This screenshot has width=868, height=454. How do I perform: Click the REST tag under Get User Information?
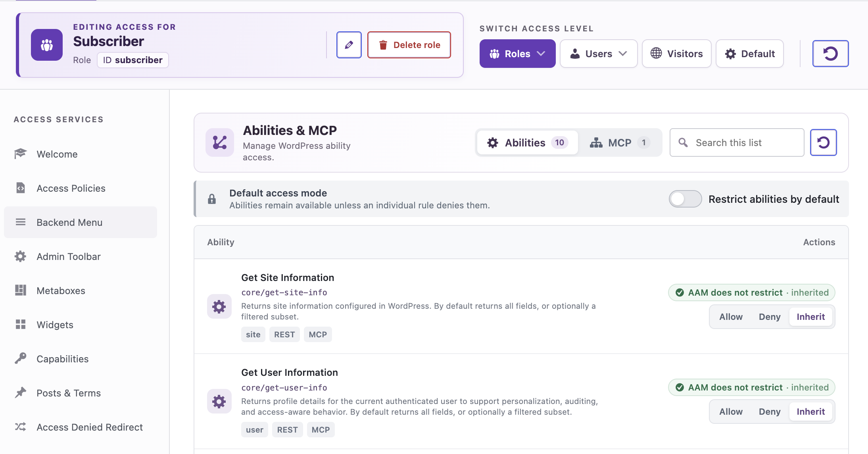(287, 430)
